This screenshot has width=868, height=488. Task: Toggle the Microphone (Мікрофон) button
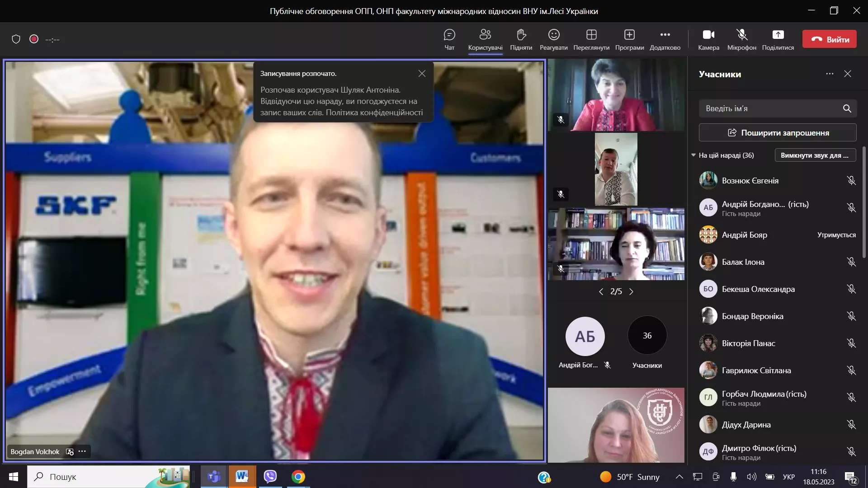tap(741, 35)
